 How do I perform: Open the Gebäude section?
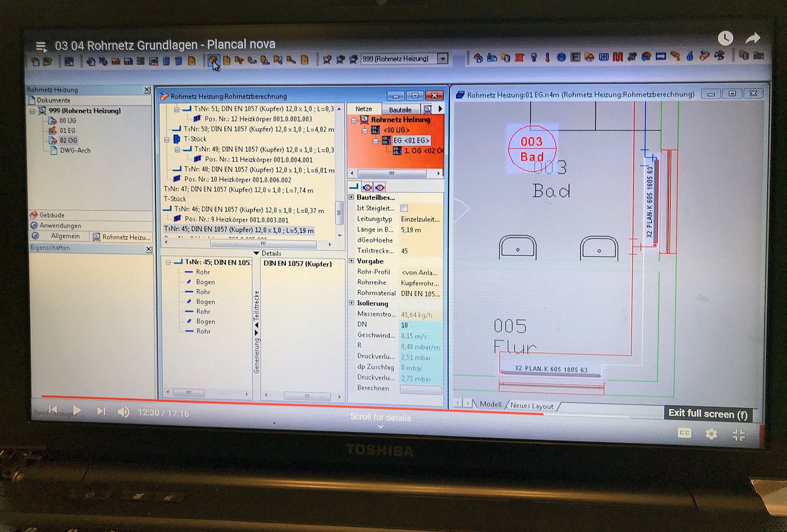(x=90, y=215)
